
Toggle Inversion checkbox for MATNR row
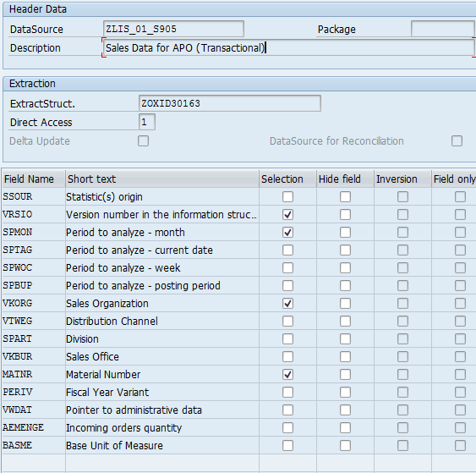click(x=402, y=375)
